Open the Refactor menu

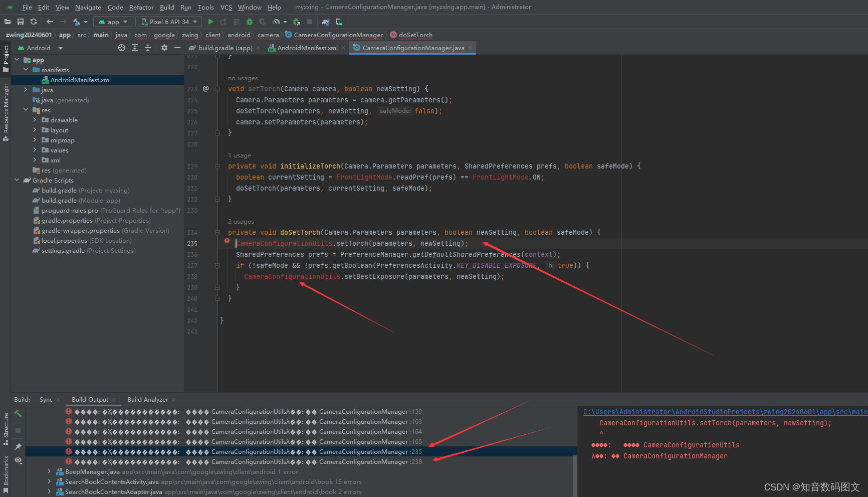141,7
